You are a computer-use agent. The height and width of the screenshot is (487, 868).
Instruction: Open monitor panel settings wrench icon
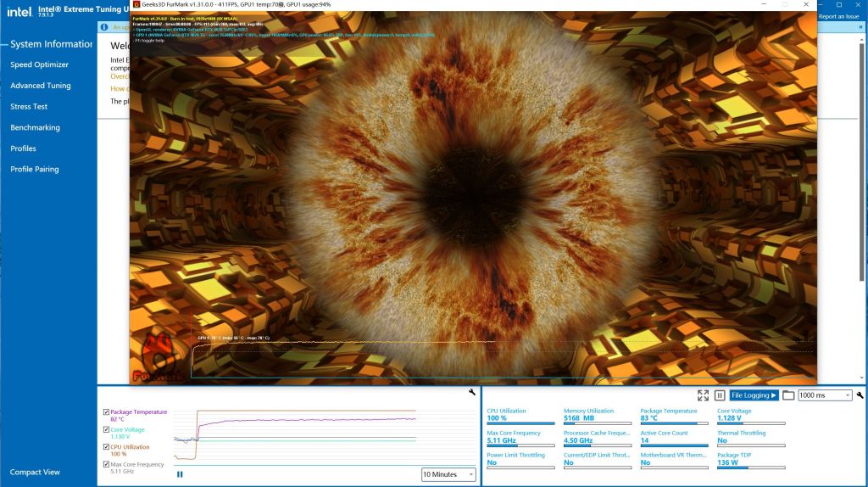[860, 395]
